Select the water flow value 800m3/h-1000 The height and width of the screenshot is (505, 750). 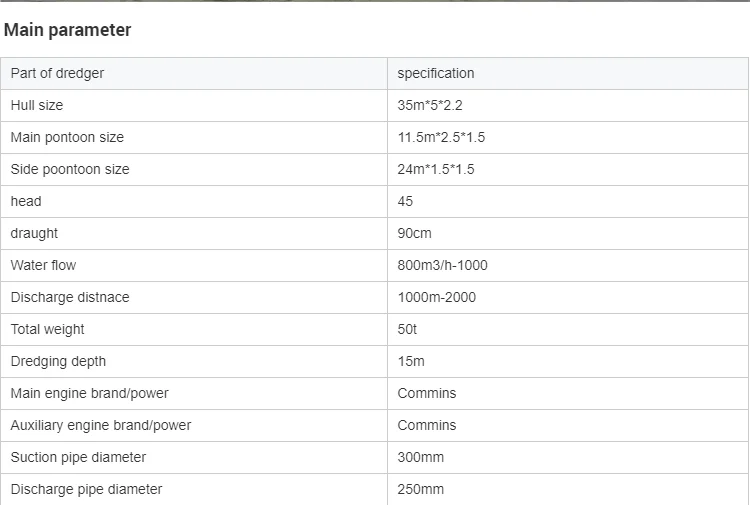443,265
